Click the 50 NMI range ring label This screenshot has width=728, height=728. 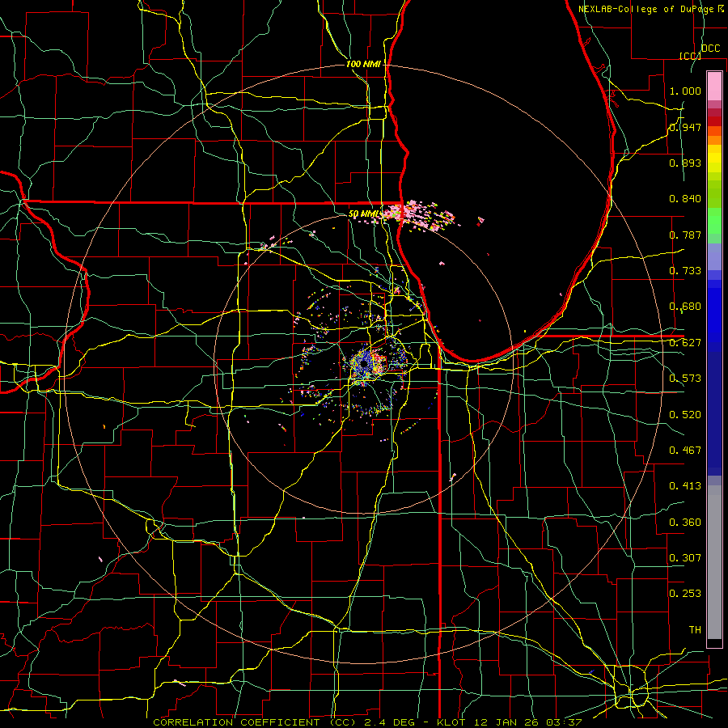coord(363,214)
